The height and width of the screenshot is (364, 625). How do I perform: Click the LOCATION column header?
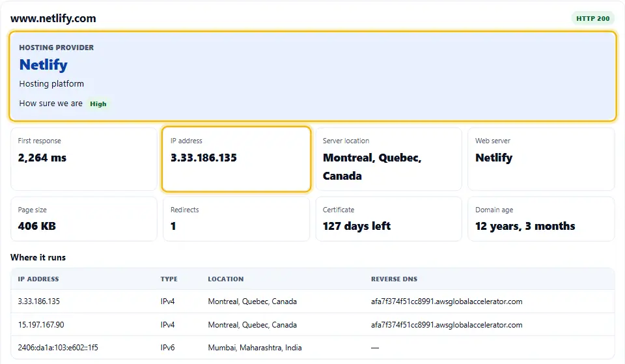(226, 279)
